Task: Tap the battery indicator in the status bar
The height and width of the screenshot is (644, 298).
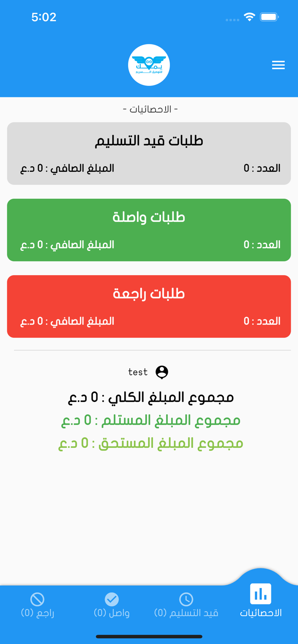Action: coord(270,18)
